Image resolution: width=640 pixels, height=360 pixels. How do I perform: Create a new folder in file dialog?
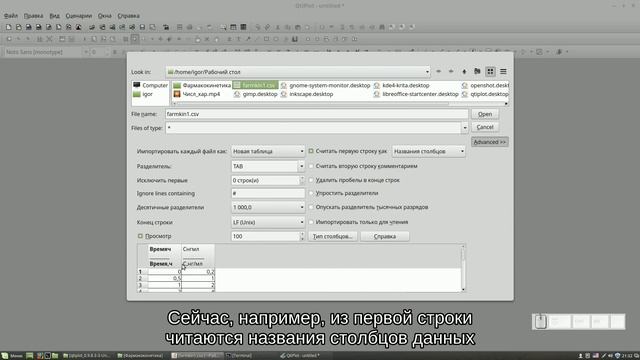pos(477,71)
